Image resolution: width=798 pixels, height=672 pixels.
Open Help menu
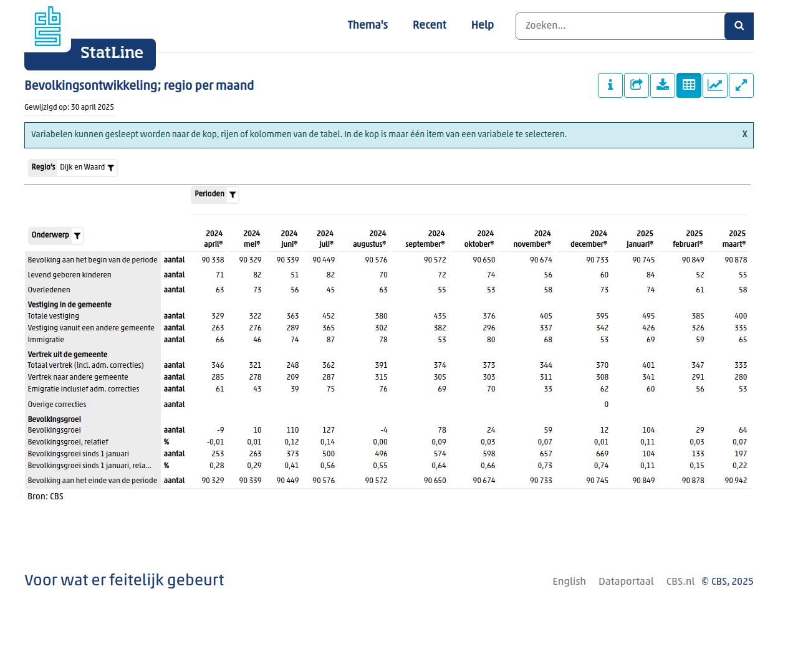coord(483,25)
